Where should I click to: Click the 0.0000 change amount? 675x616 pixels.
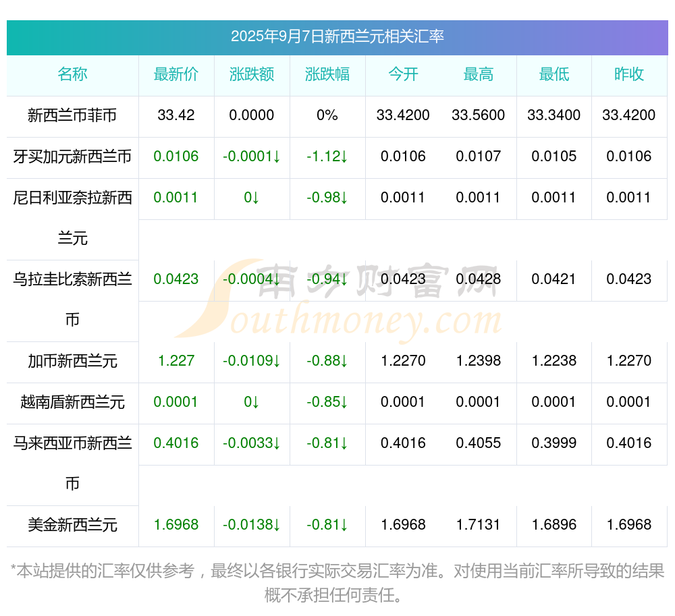point(251,115)
